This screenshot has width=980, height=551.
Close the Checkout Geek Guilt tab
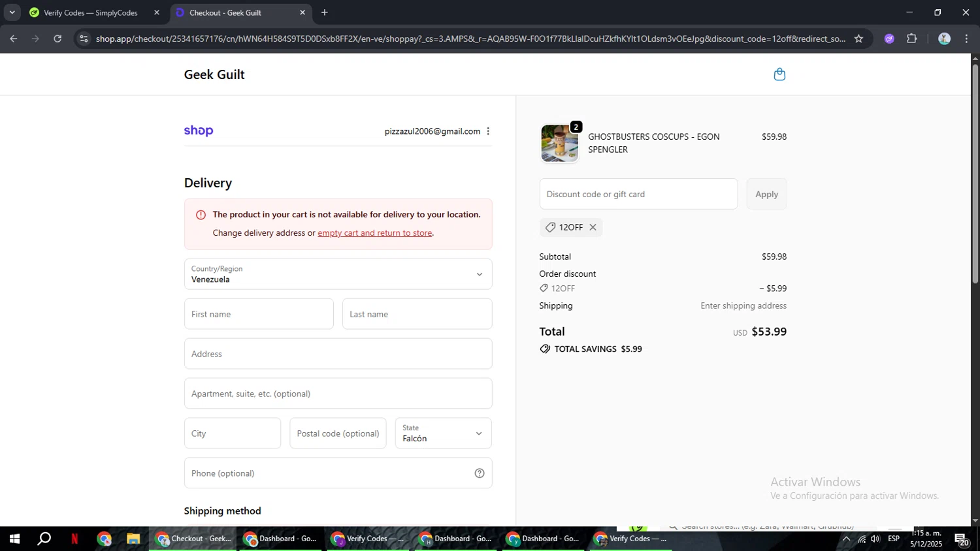click(x=302, y=12)
